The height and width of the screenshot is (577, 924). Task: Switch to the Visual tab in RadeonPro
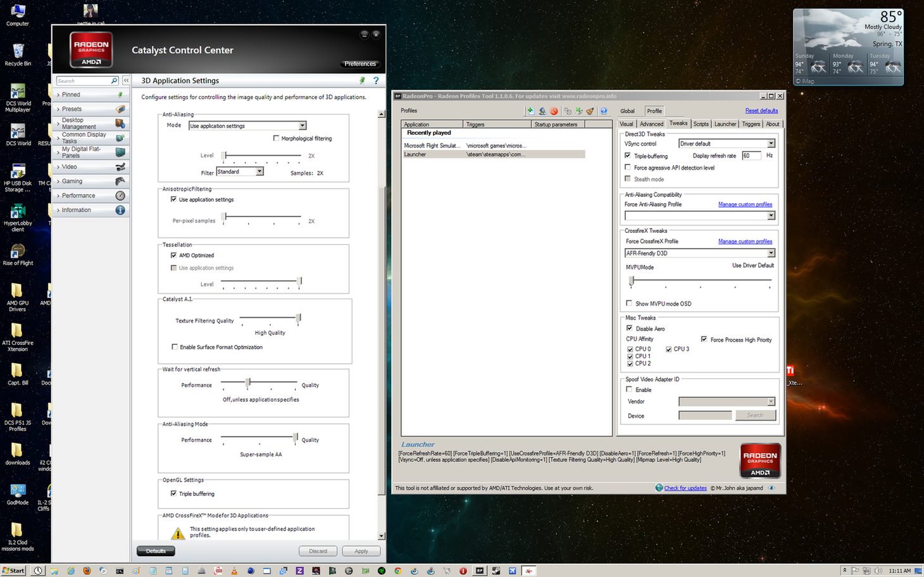pyautogui.click(x=627, y=124)
